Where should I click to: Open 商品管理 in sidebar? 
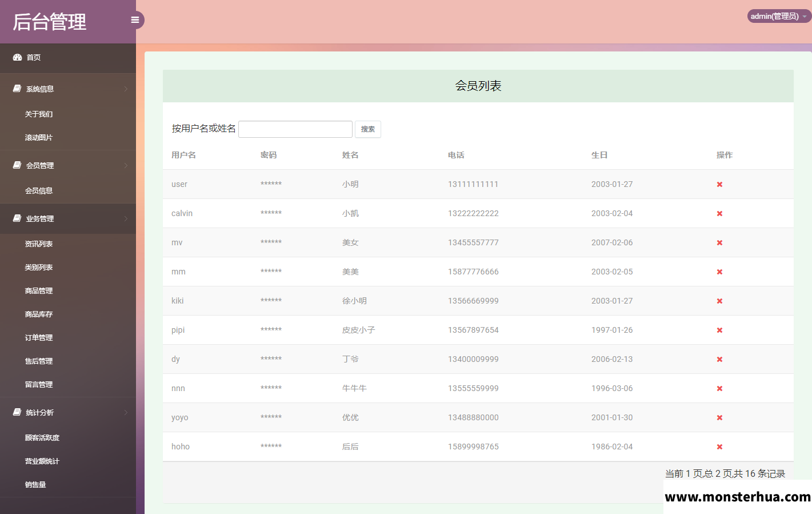[x=39, y=291]
